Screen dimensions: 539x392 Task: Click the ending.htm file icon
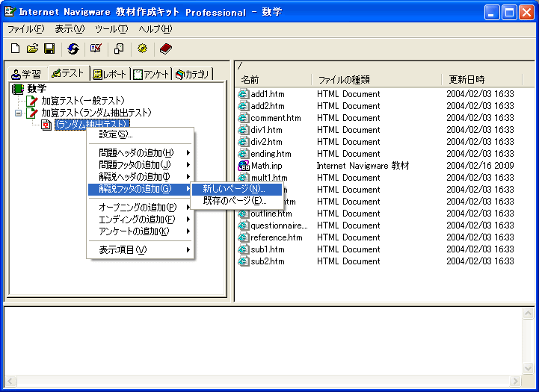[x=244, y=153]
